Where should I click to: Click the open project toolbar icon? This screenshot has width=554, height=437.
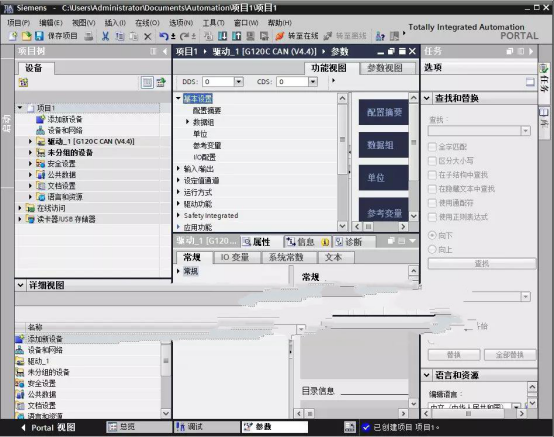26,36
